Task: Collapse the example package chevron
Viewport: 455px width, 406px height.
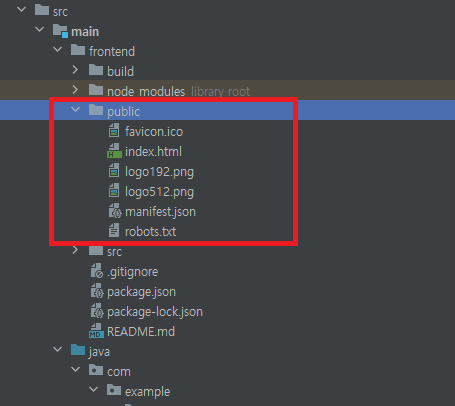Action: click(94, 389)
